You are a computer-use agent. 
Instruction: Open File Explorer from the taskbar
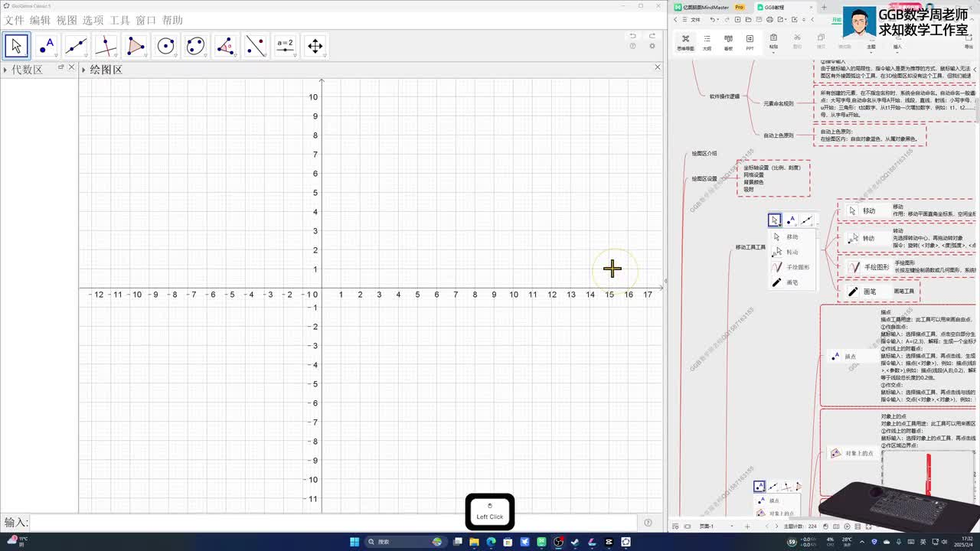[474, 542]
